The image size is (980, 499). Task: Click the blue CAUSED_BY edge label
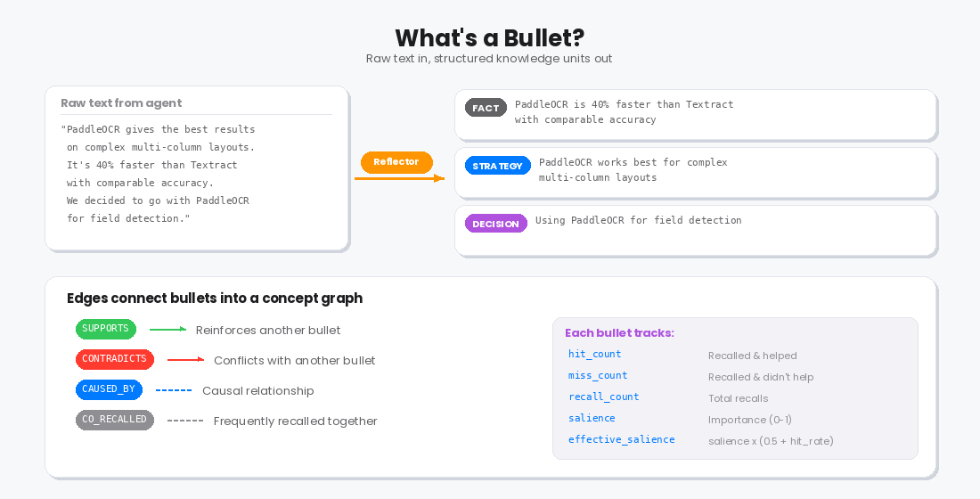pyautogui.click(x=109, y=389)
